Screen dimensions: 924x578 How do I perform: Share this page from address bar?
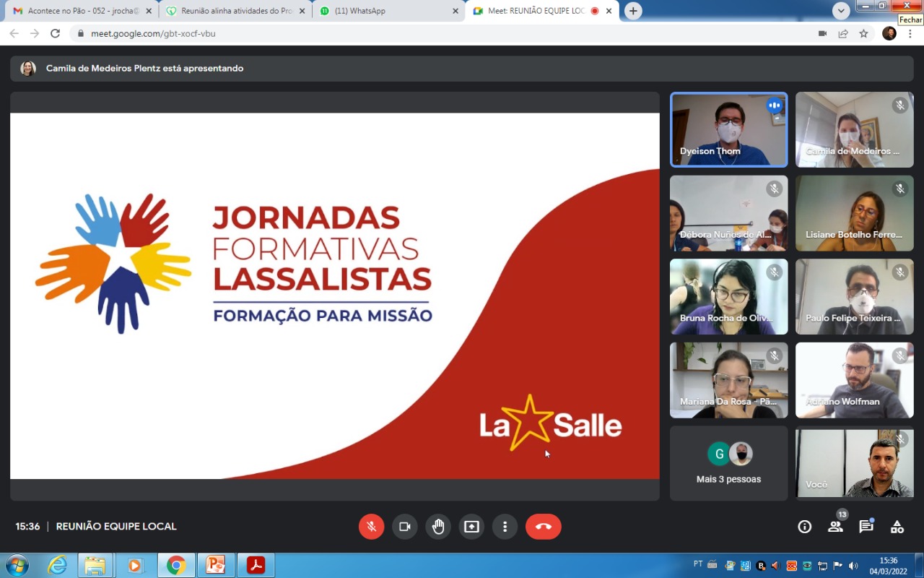(843, 33)
